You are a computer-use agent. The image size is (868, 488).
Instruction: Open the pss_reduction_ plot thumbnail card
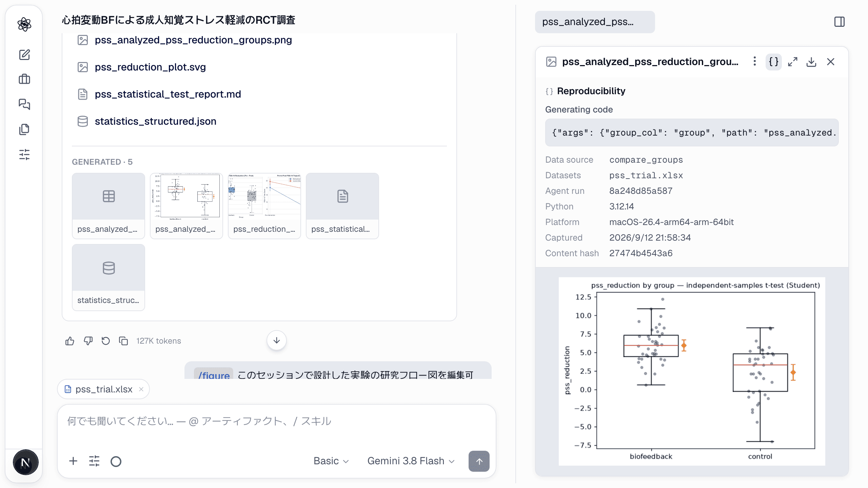click(x=264, y=206)
